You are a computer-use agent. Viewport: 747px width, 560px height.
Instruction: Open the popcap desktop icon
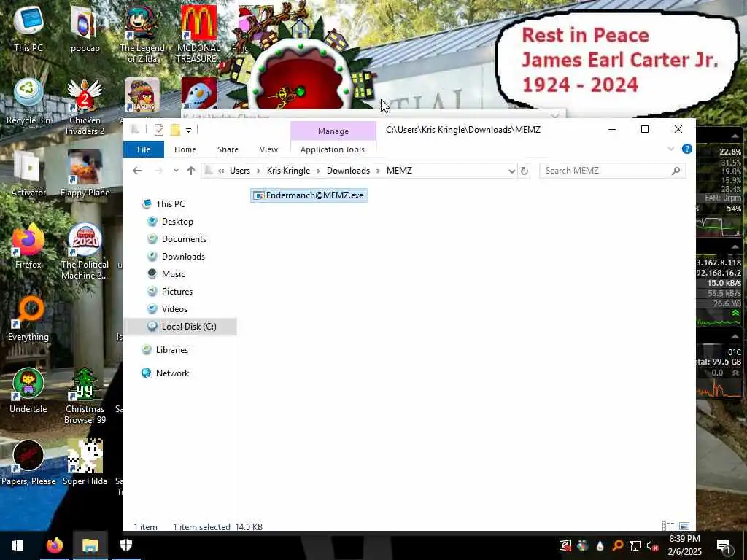(85, 28)
